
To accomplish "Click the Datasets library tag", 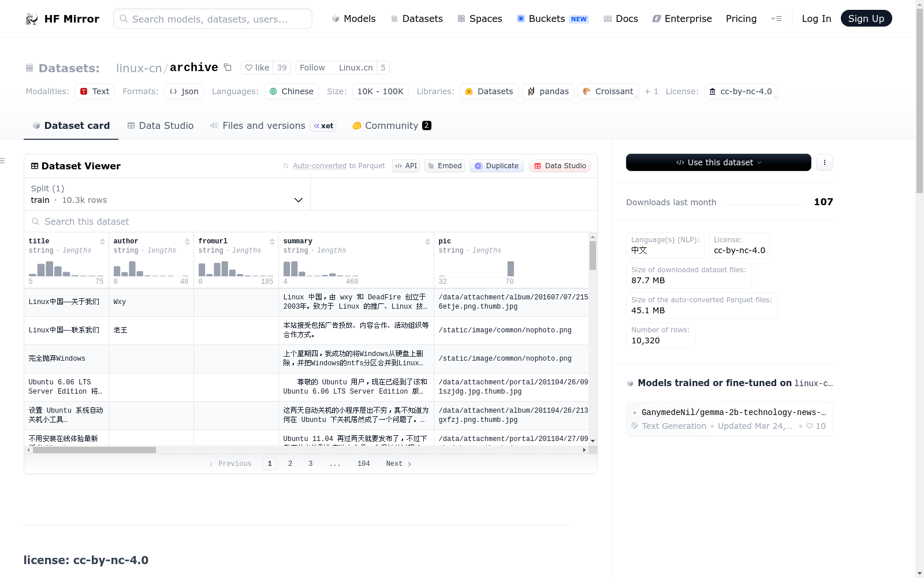I will tap(489, 91).
